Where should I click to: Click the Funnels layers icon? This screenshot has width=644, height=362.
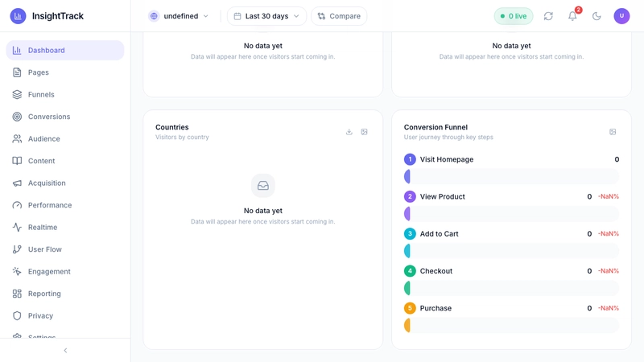coord(17,94)
